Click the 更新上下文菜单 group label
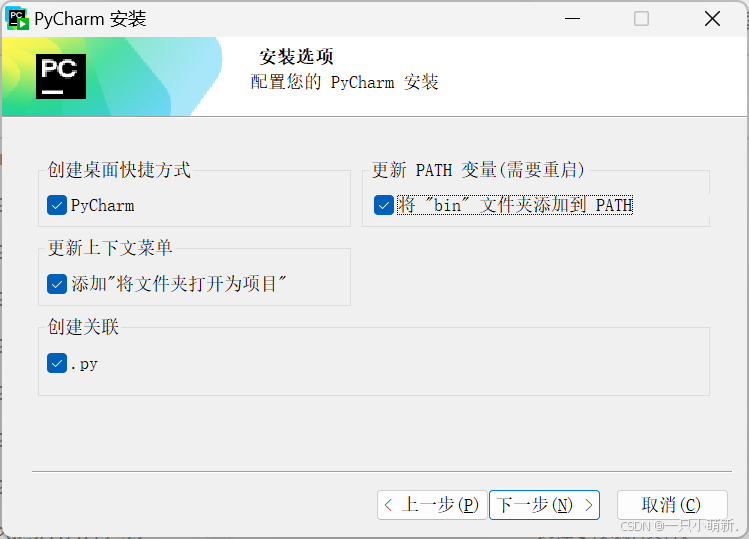 [x=110, y=248]
